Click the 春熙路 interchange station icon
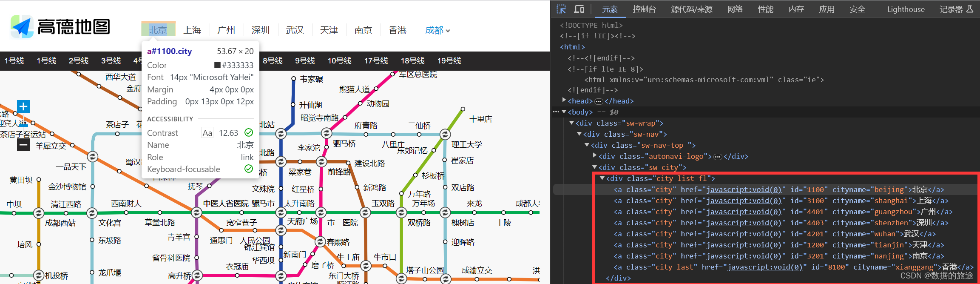 click(321, 242)
